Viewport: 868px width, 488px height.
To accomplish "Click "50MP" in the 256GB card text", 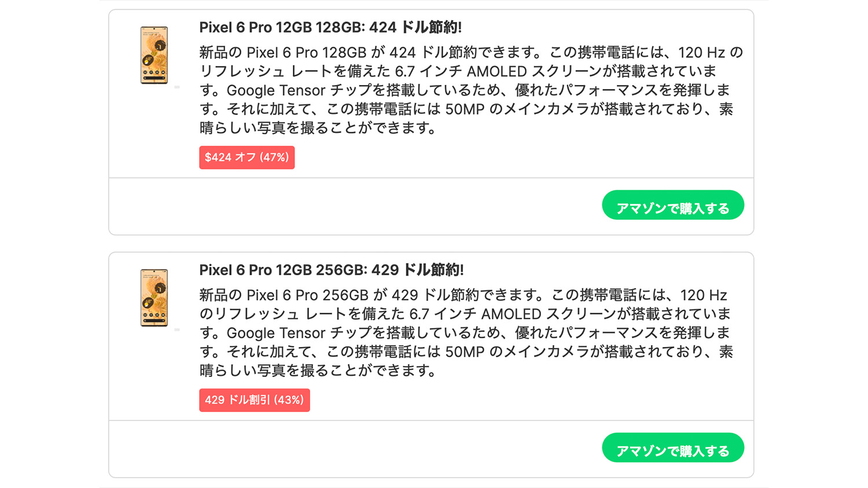I will (465, 352).
